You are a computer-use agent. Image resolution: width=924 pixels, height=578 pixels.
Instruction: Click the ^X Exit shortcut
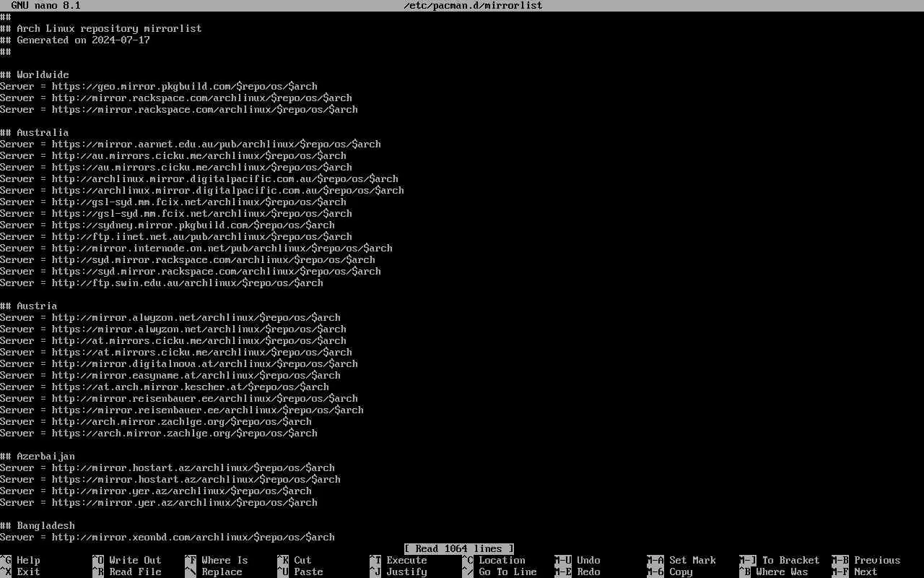[x=20, y=571]
